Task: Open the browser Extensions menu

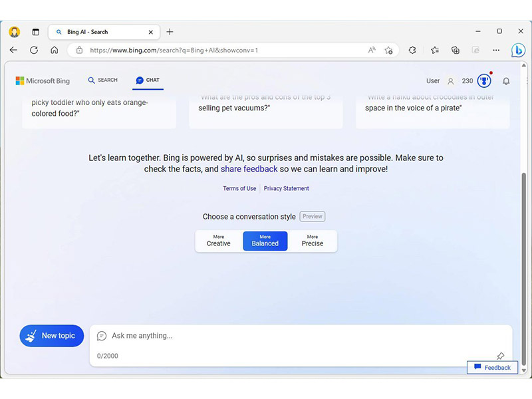Action: click(412, 51)
